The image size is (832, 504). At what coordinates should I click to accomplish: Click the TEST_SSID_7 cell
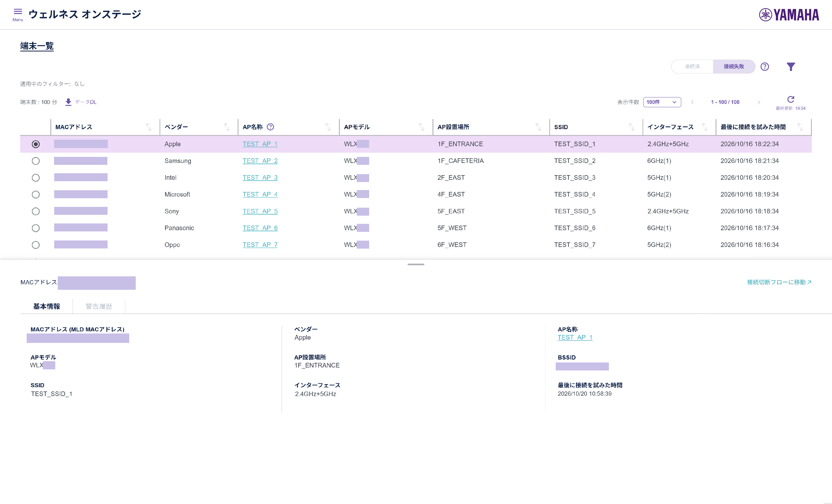(x=575, y=245)
